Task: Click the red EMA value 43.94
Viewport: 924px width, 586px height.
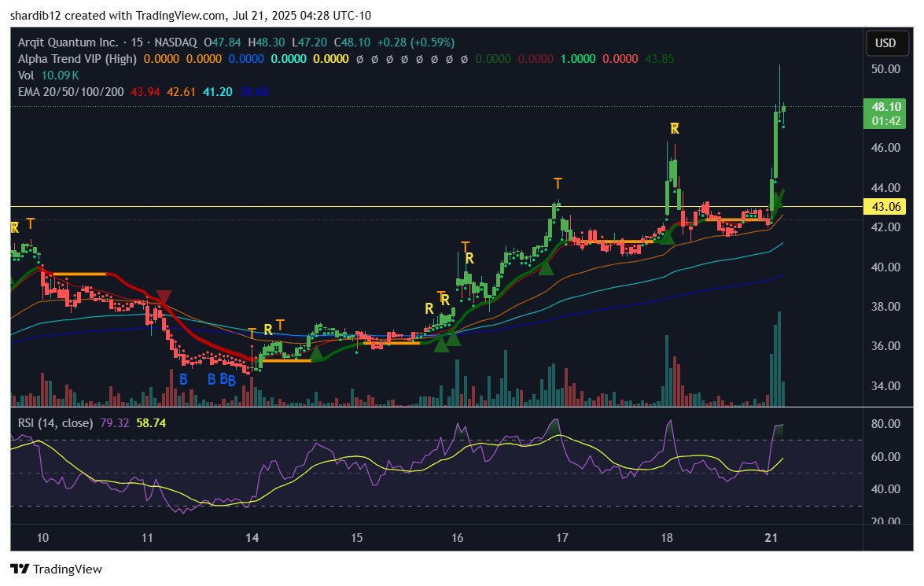Action: pos(145,92)
